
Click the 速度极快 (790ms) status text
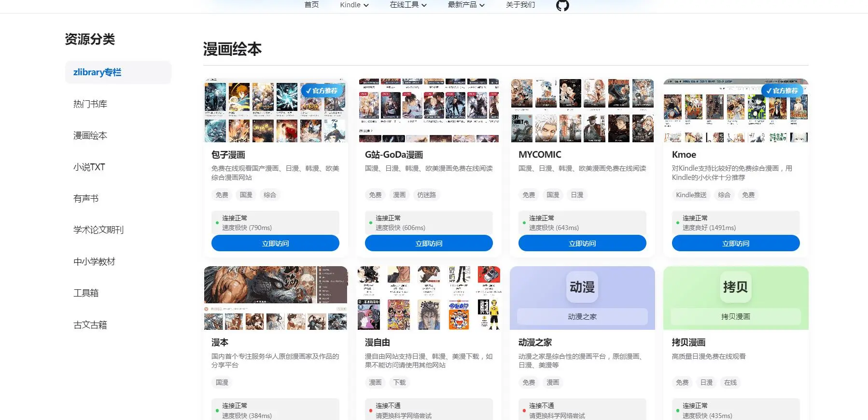point(247,228)
